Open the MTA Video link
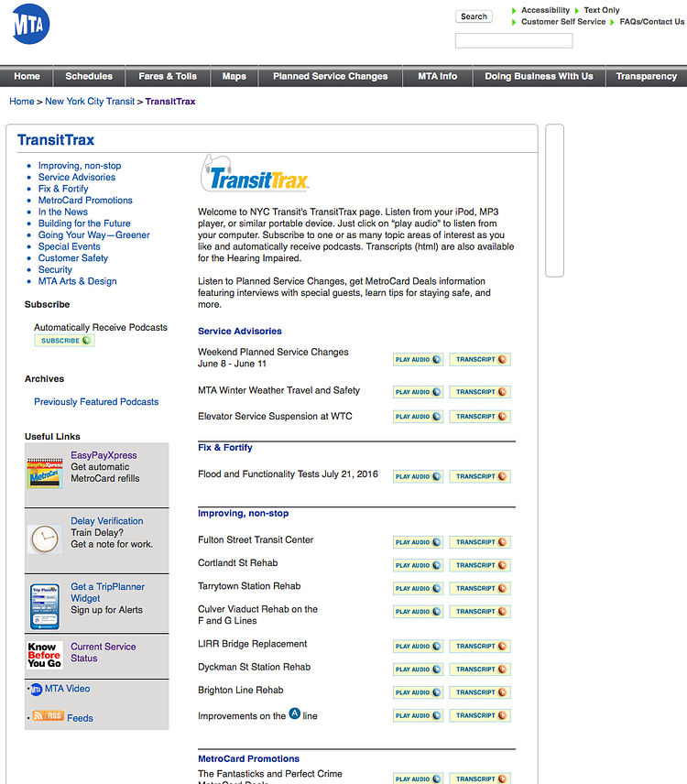Screen dimensions: 687x784 click(67, 689)
